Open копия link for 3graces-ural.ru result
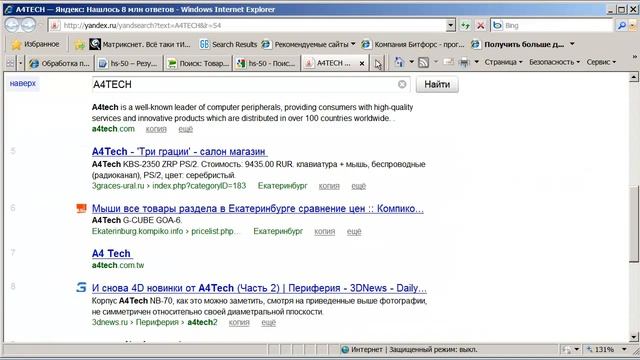 click(x=329, y=186)
